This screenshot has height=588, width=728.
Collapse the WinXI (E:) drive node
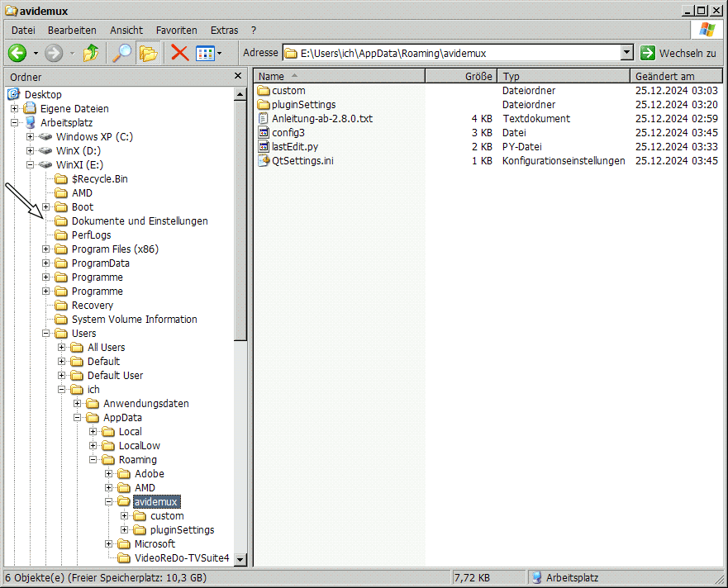31,164
